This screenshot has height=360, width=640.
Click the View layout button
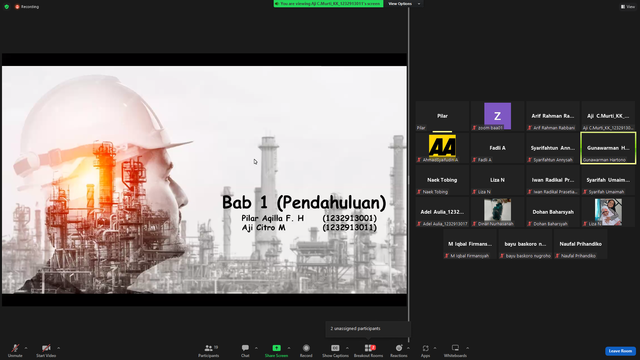(628, 7)
